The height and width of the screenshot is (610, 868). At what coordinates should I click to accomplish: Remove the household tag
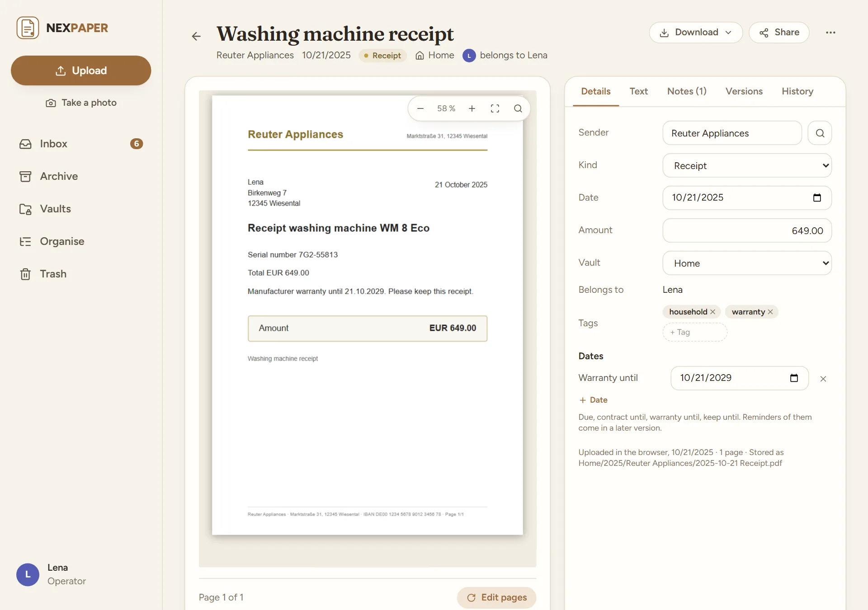point(713,312)
